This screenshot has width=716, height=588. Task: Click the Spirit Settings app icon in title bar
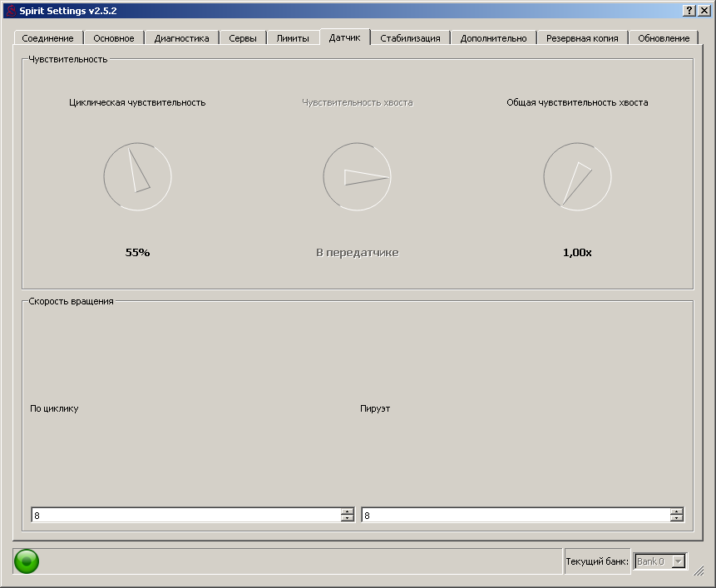(11, 10)
